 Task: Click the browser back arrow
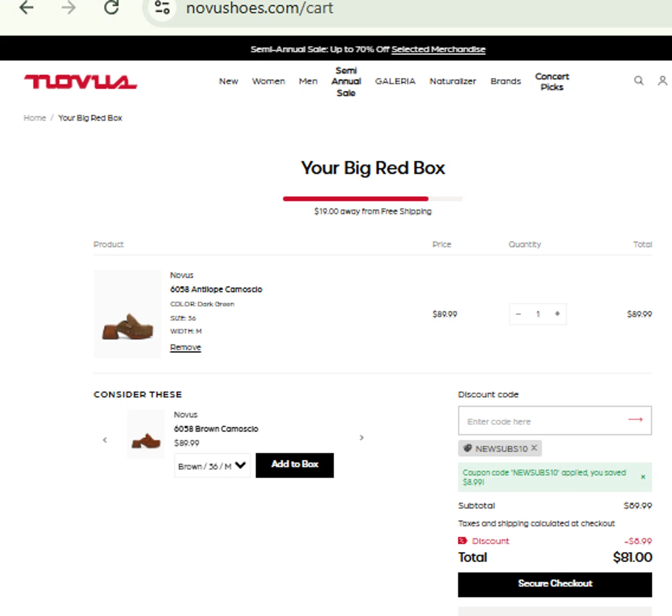point(27,8)
